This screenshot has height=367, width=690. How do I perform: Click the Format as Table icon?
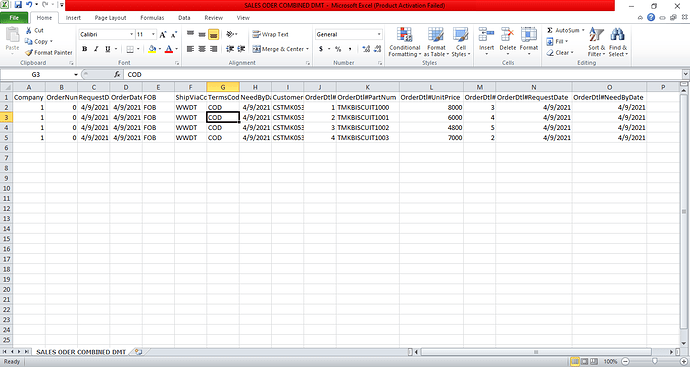[x=436, y=35]
